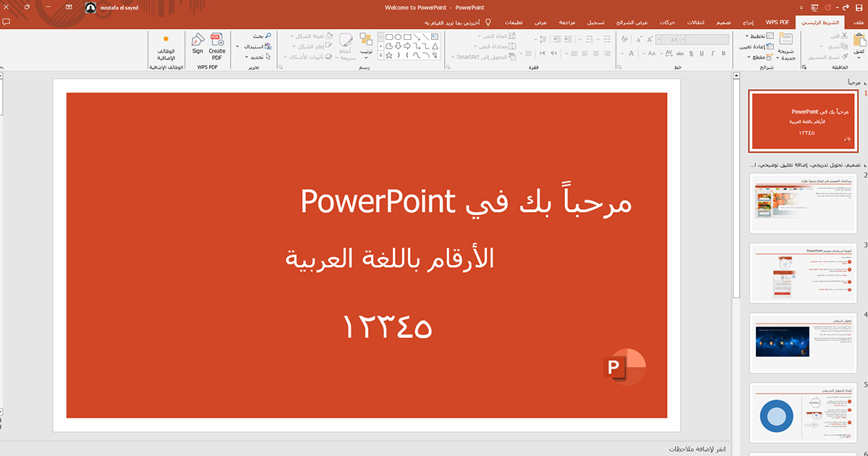This screenshot has width=868, height=456.
Task: Click Clear All Formatting eraser icon
Action: [x=624, y=40]
